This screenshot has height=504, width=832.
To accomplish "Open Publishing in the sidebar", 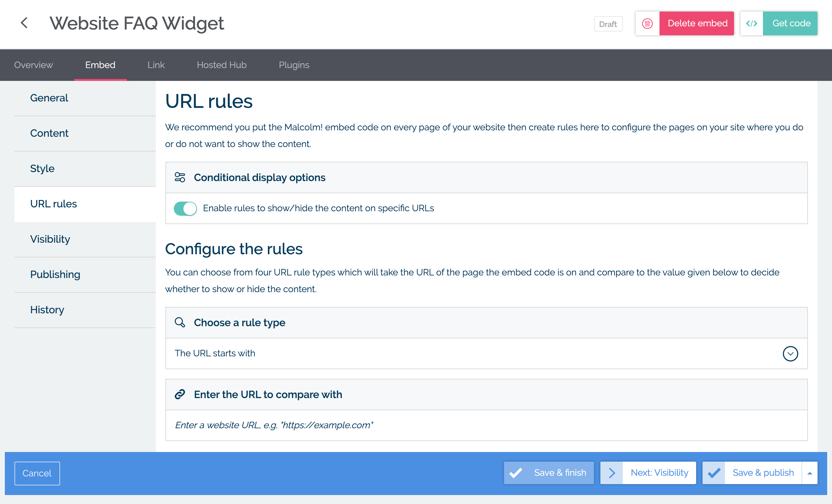I will 85,274.
